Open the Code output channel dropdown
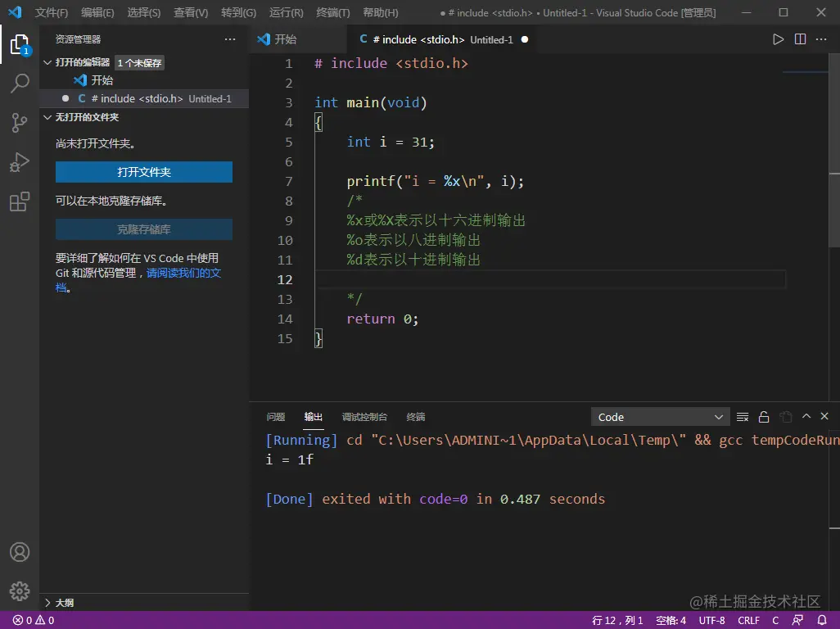Viewport: 840px width, 629px height. pos(660,417)
